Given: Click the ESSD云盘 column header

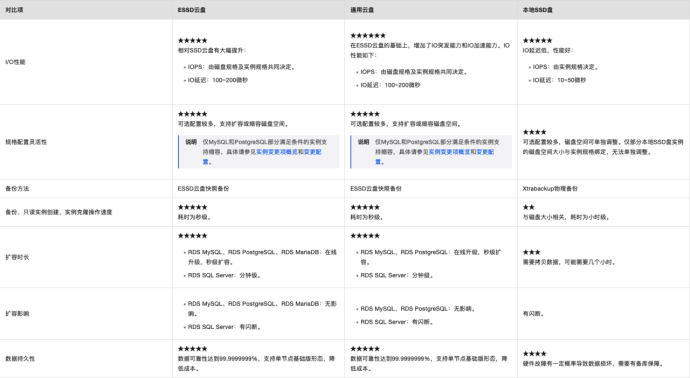Looking at the screenshot, I should coord(192,10).
